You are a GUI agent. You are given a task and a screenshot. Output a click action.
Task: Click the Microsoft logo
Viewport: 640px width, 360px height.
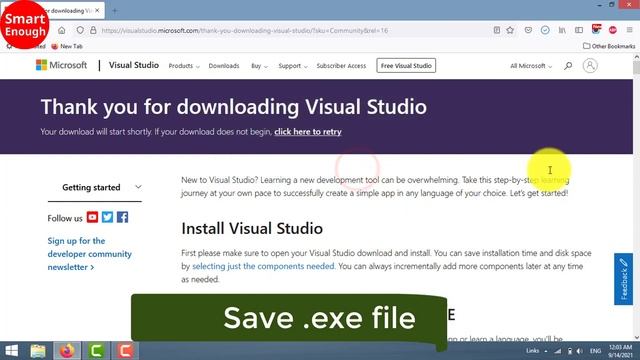pos(61,65)
